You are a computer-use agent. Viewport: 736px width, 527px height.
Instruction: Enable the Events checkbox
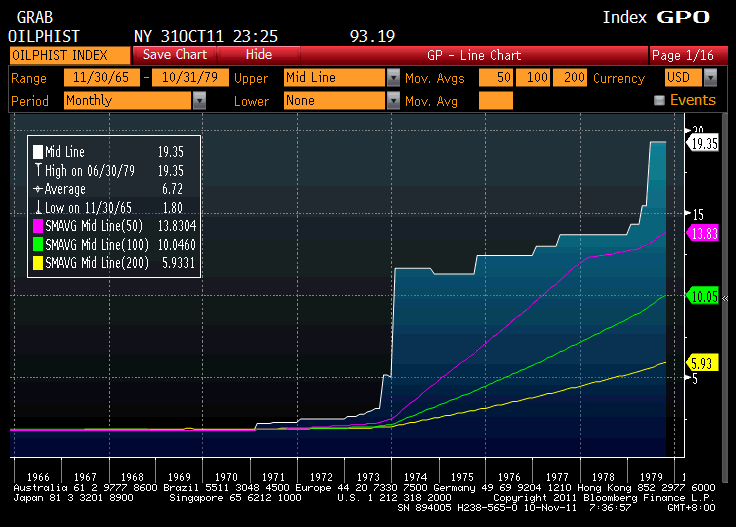pos(659,100)
